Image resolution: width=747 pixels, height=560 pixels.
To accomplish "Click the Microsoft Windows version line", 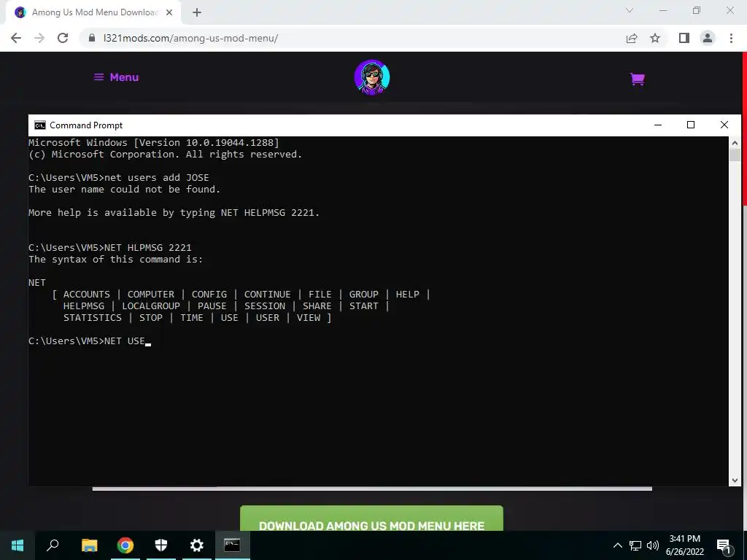I will [154, 142].
